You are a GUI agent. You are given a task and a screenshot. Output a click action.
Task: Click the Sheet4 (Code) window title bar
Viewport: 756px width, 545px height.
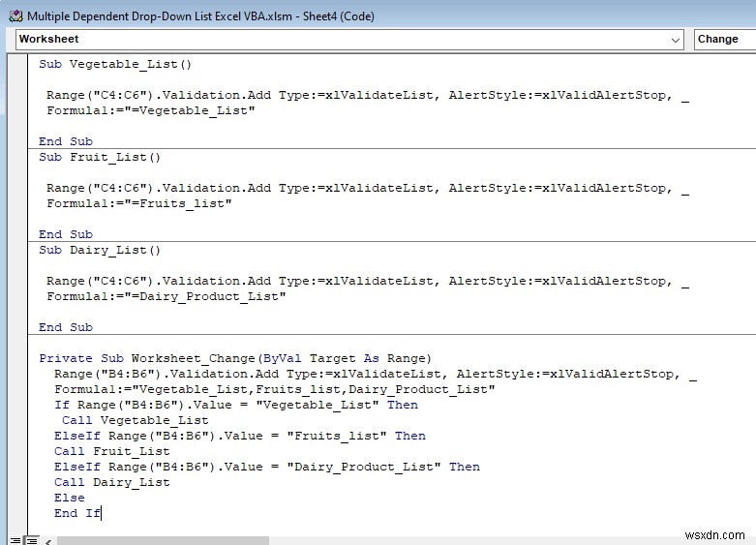[378, 15]
